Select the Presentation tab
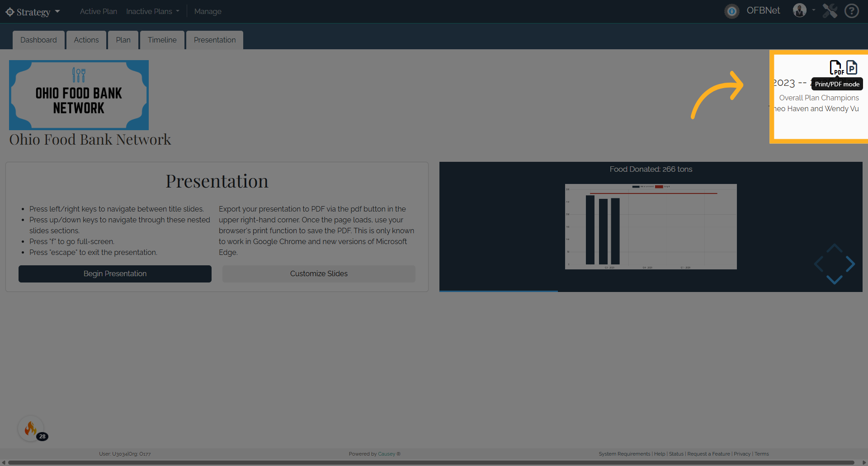The image size is (868, 466). 215,40
